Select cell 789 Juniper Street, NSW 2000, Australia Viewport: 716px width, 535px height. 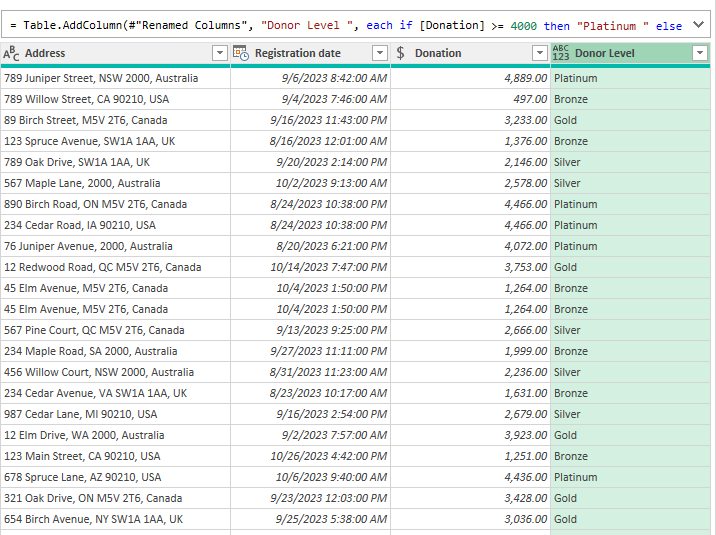116,78
